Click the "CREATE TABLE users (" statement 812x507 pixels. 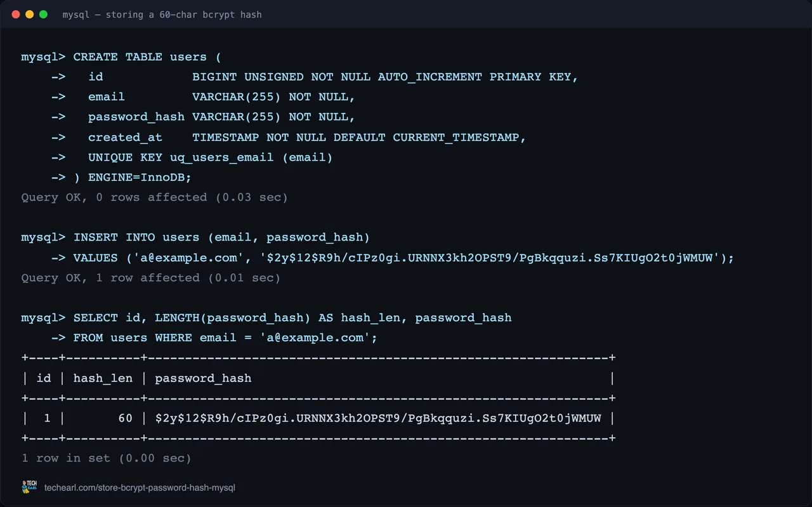(x=147, y=57)
